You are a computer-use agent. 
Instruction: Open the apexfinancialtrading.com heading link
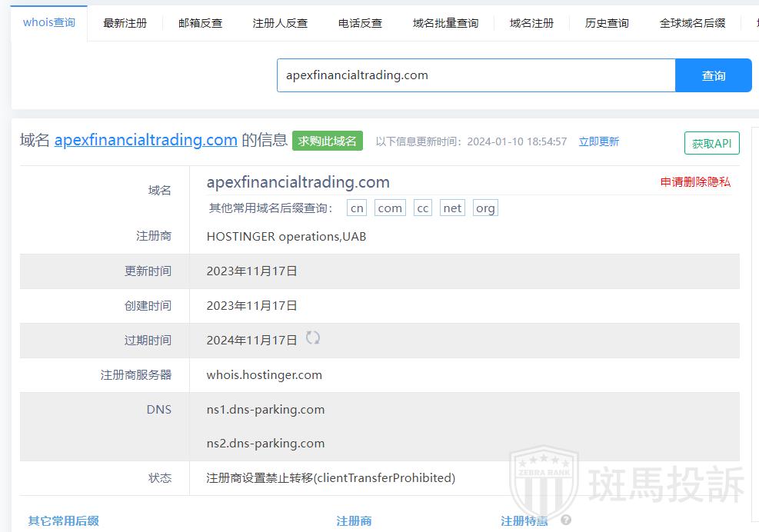[145, 140]
